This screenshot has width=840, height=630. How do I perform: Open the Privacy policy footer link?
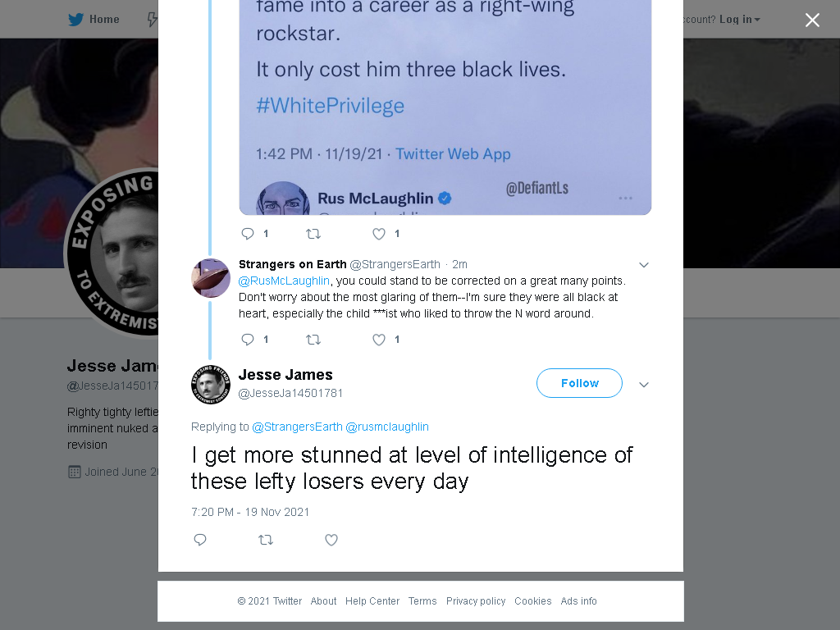point(476,601)
